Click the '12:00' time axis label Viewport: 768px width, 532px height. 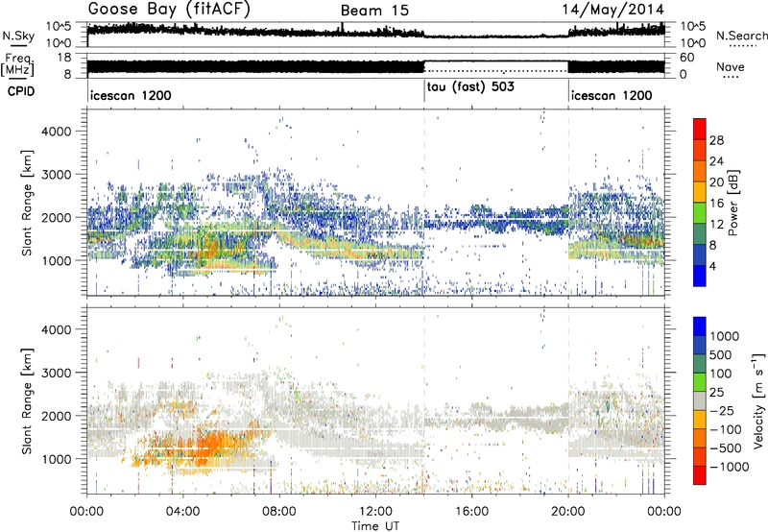[375, 512]
